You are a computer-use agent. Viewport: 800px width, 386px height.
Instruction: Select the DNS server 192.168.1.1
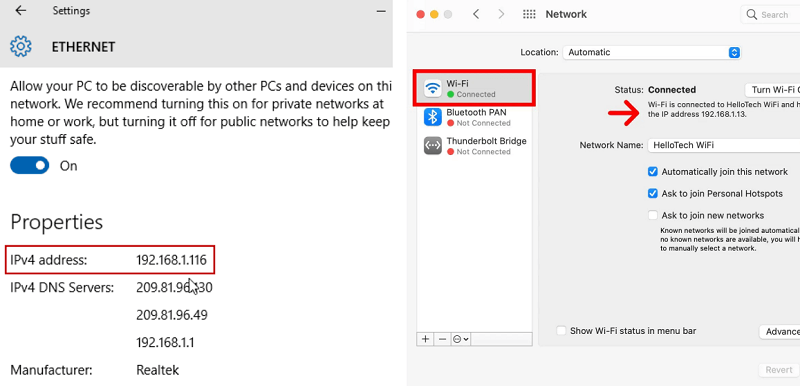(165, 342)
